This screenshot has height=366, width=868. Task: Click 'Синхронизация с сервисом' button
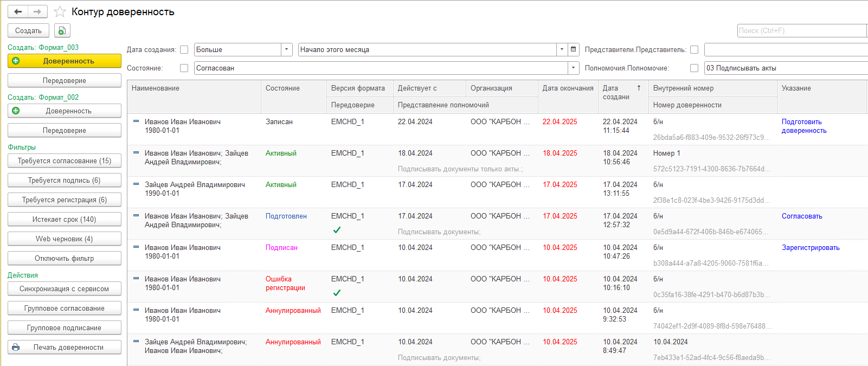65,288
